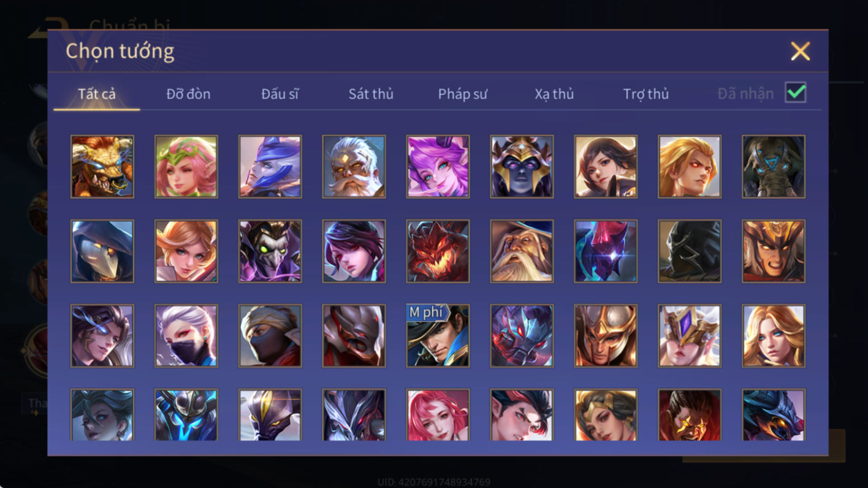Select the golden bull hero portrait
The image size is (868, 488).
click(x=102, y=166)
